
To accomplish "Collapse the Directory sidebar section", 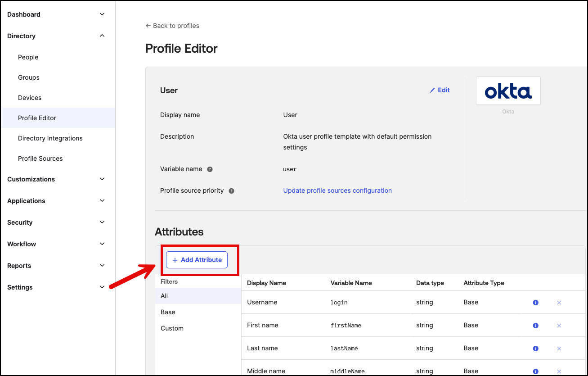I will (102, 36).
